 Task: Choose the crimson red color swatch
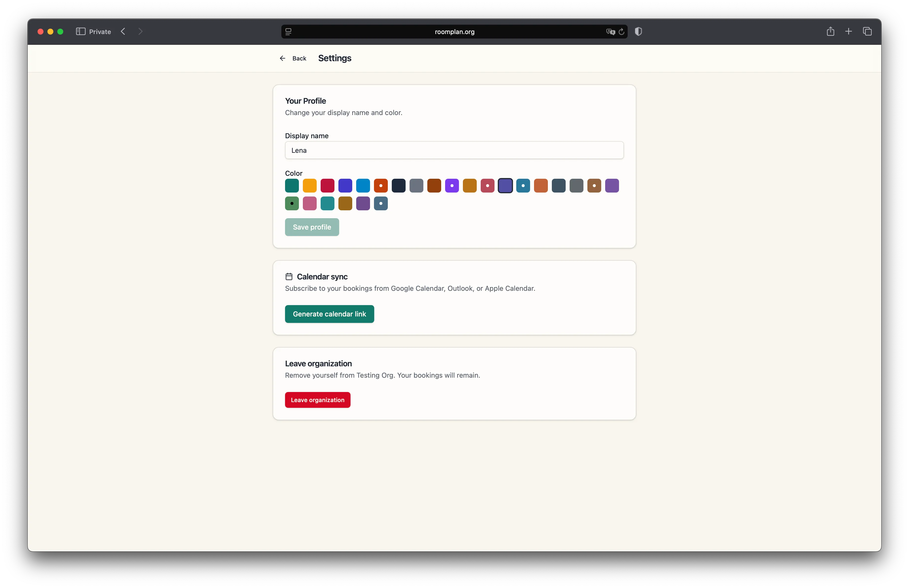click(327, 186)
